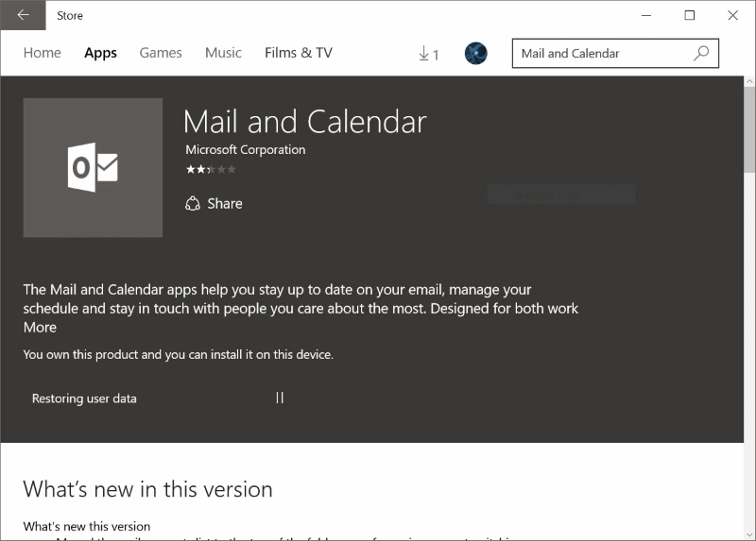Open the Home tab
Viewport: 756px width, 541px height.
(42, 53)
